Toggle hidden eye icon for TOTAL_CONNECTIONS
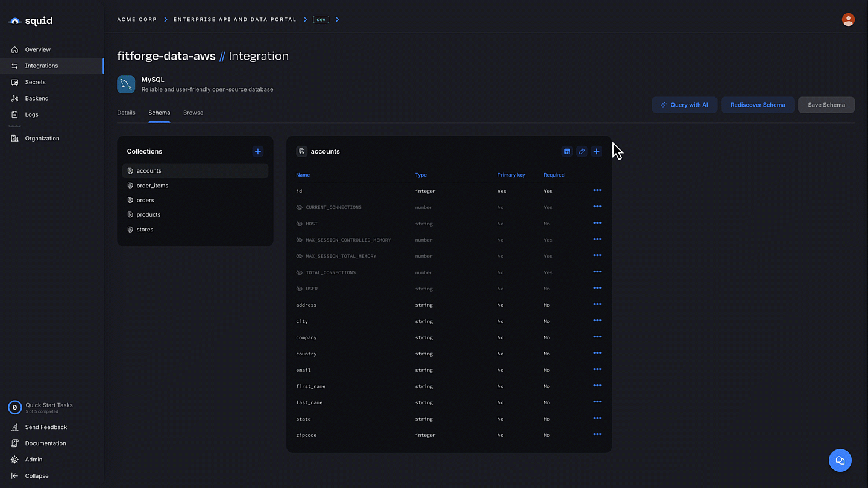Screen dimensions: 868x488 pos(300,272)
